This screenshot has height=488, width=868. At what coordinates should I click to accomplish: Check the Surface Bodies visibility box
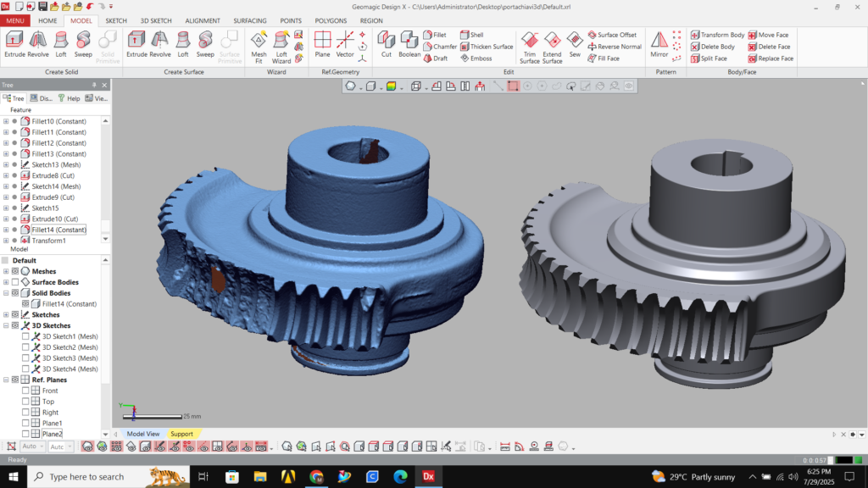tap(14, 282)
